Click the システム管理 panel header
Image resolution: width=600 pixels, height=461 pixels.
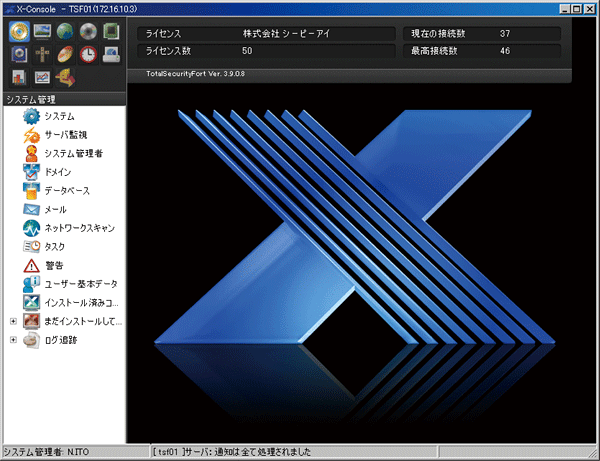[64, 99]
